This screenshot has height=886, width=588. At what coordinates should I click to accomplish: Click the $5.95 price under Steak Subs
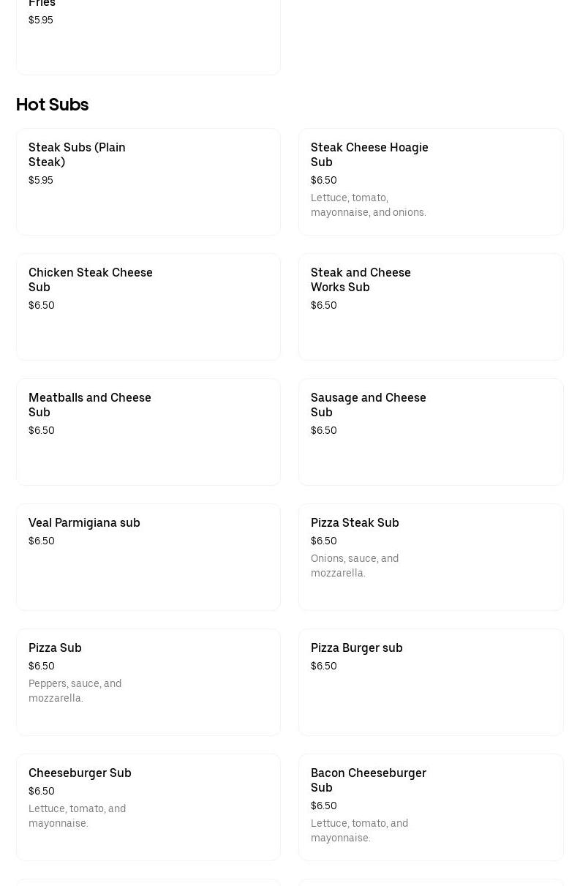coord(41,180)
